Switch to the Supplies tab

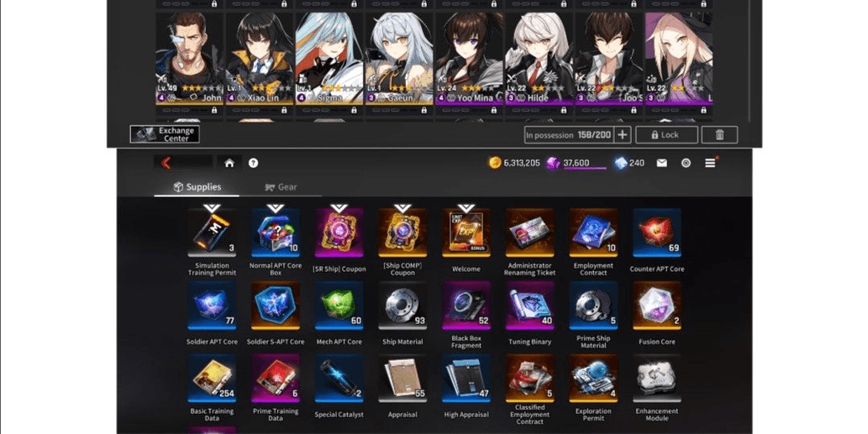click(x=197, y=187)
